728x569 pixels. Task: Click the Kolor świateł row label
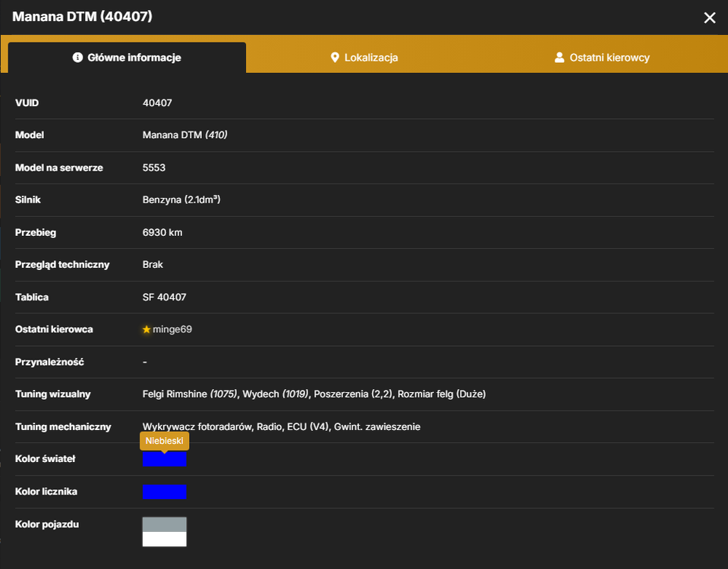point(45,458)
